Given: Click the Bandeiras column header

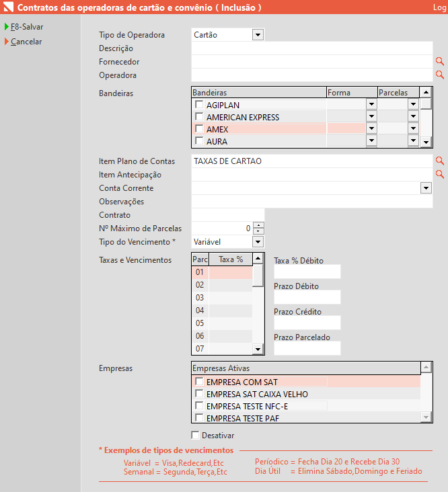Looking at the screenshot, I should (x=259, y=93).
